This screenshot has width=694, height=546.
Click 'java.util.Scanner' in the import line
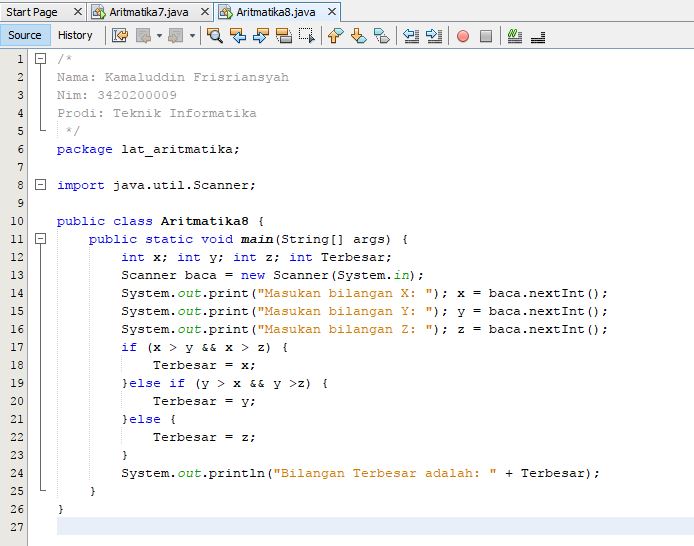[181, 185]
